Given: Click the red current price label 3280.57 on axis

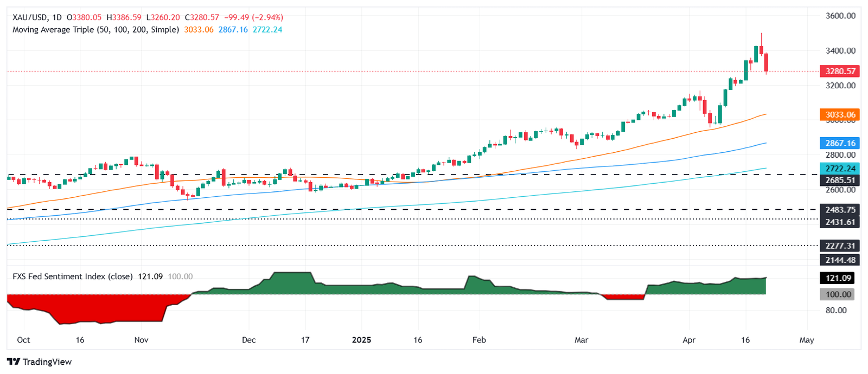Looking at the screenshot, I should pyautogui.click(x=840, y=71).
